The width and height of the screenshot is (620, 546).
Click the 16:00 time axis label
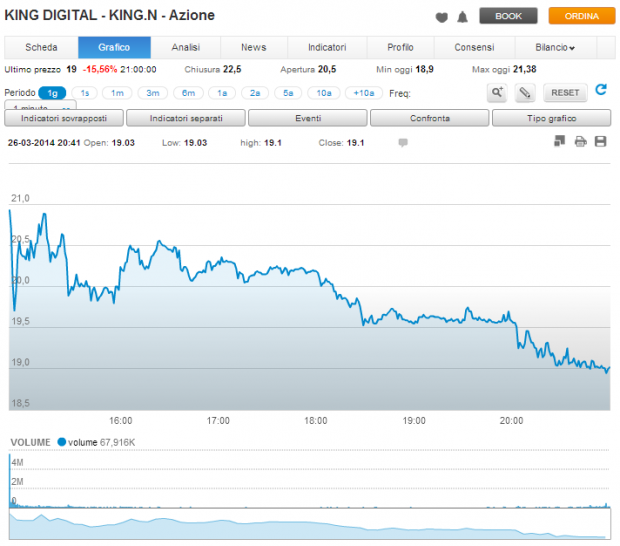pyautogui.click(x=121, y=421)
